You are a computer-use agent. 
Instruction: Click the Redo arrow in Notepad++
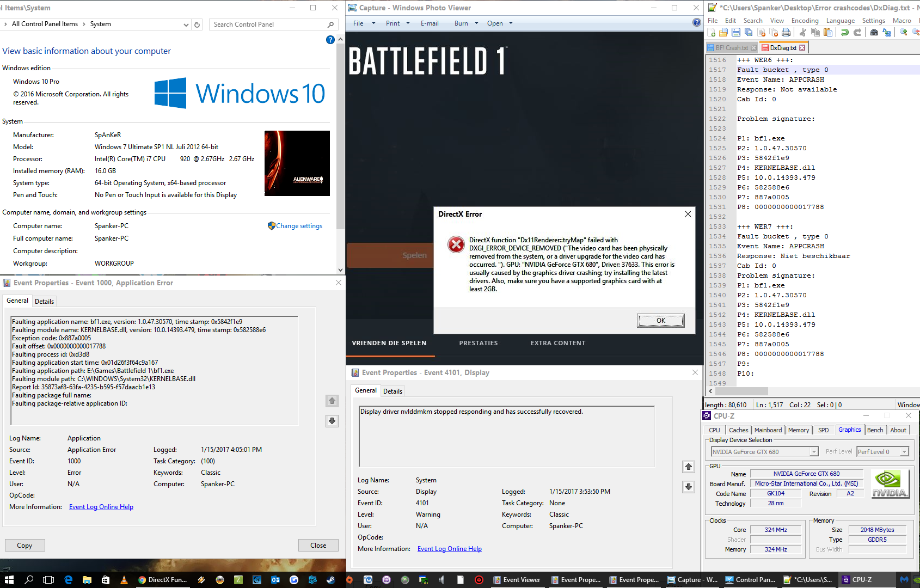coord(857,33)
